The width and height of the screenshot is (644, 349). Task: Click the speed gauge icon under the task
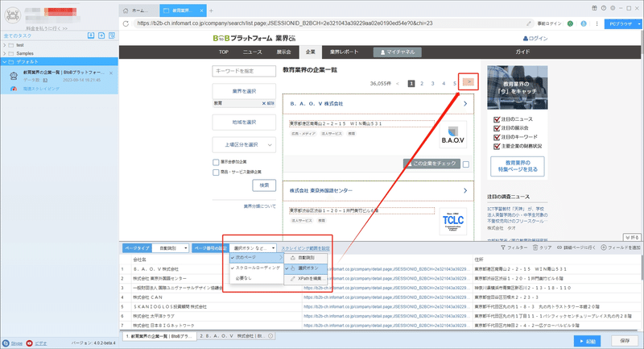tap(14, 89)
